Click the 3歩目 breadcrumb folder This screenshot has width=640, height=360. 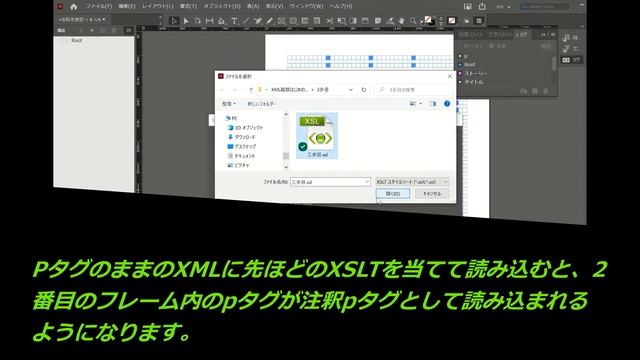pyautogui.click(x=322, y=89)
